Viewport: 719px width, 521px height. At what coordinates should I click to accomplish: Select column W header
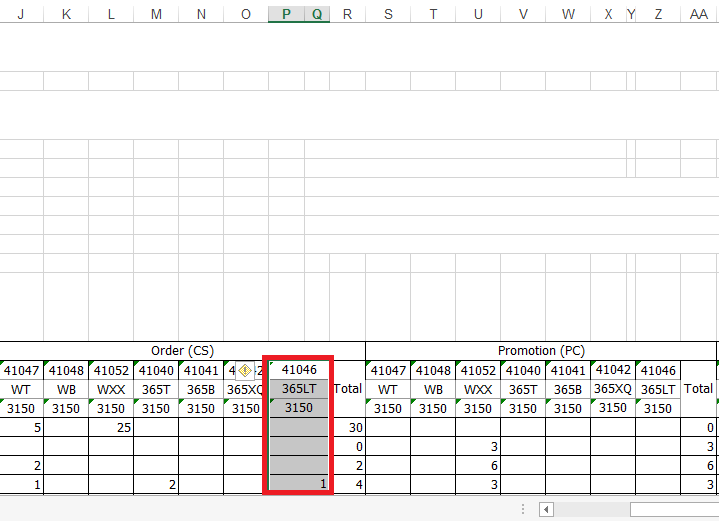[568, 14]
